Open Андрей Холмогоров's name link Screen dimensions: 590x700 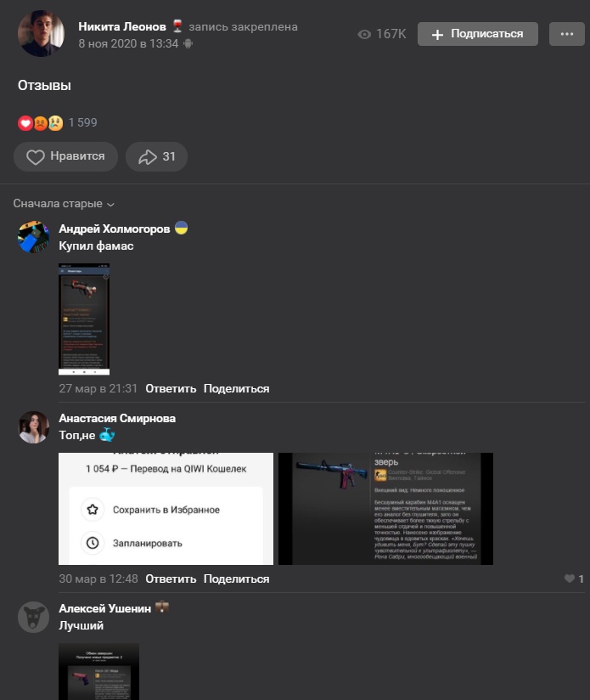click(x=114, y=229)
